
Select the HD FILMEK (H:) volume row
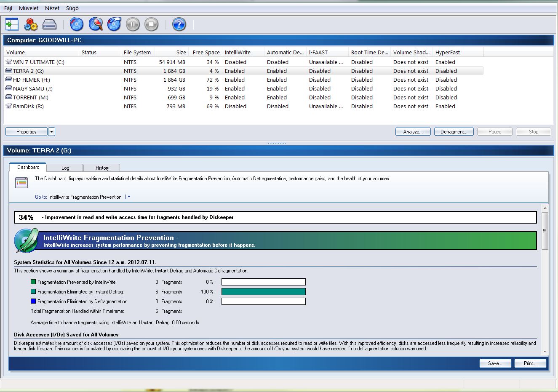pos(243,80)
